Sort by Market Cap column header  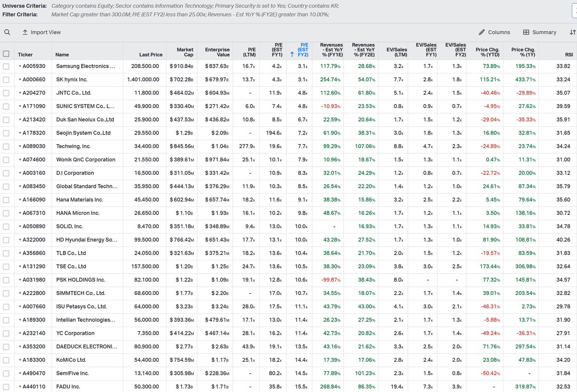(185, 52)
